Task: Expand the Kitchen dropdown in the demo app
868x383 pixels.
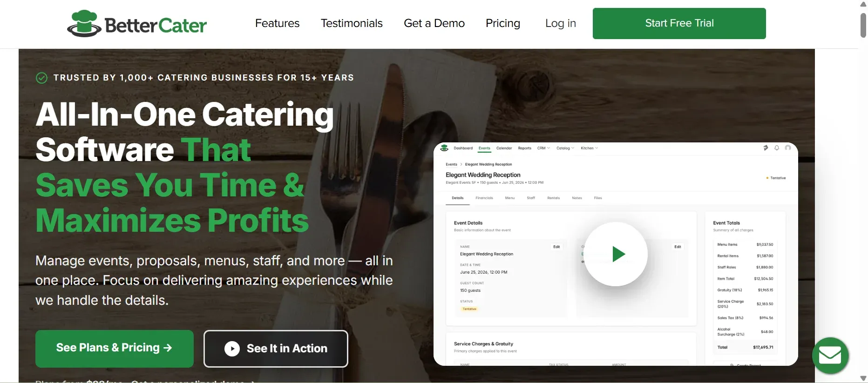Action: pos(589,148)
